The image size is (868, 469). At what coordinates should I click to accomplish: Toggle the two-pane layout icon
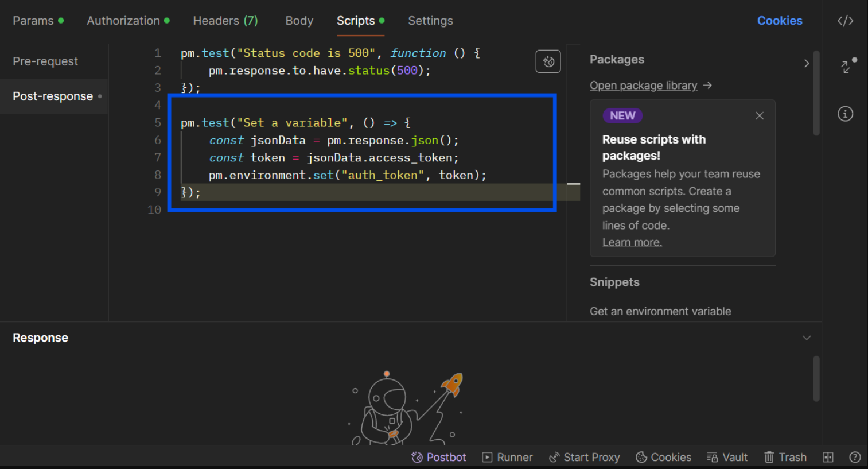[x=828, y=457]
